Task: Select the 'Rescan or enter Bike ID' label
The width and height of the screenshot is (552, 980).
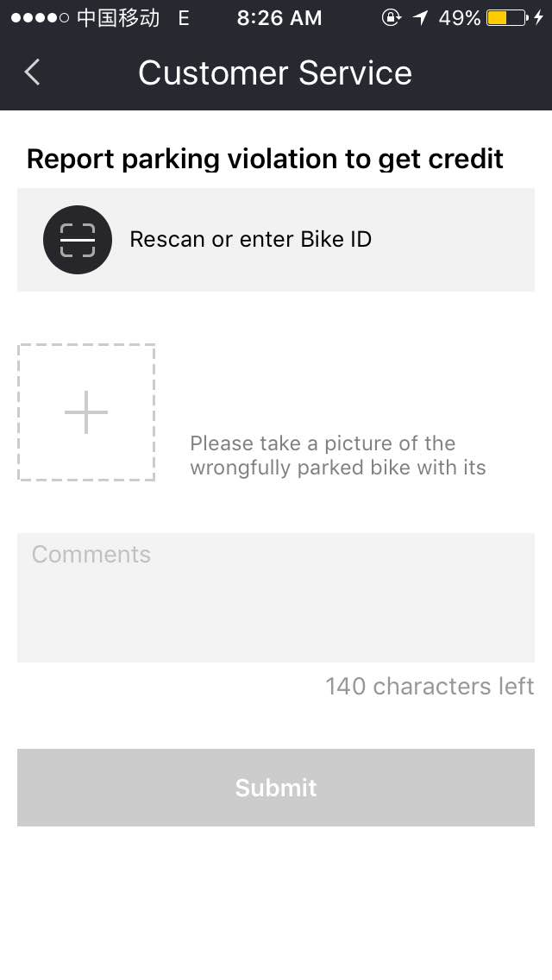Action: coord(250,239)
